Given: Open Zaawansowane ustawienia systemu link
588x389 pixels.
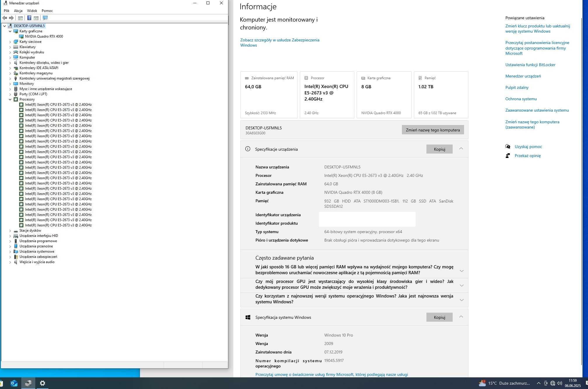Looking at the screenshot, I should (537, 110).
